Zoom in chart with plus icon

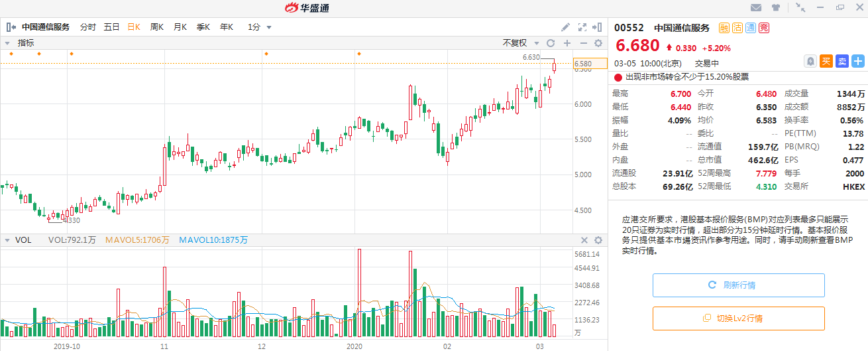click(x=567, y=43)
